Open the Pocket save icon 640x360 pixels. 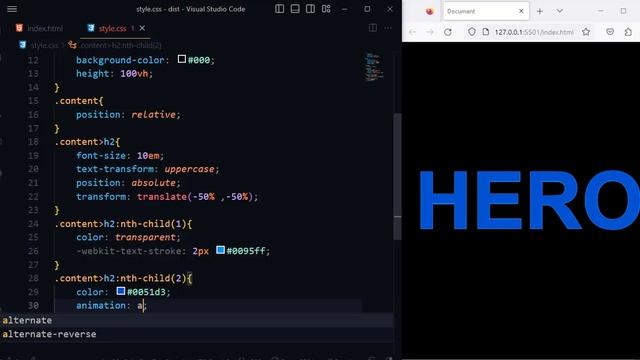click(610, 32)
